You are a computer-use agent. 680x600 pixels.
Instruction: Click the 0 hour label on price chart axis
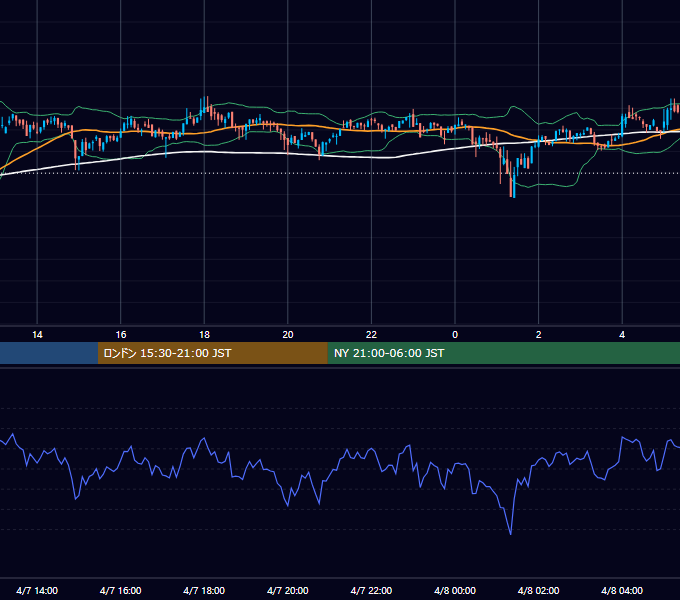click(x=455, y=335)
